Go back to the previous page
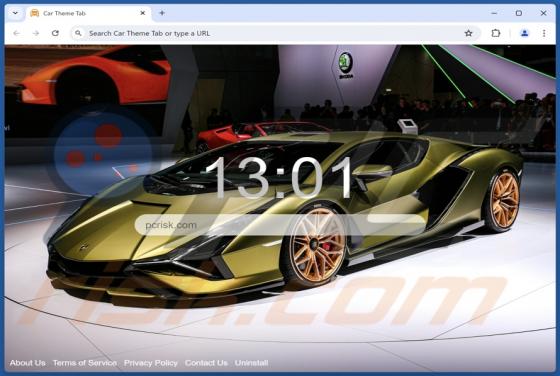The width and height of the screenshot is (560, 376). coord(17,33)
